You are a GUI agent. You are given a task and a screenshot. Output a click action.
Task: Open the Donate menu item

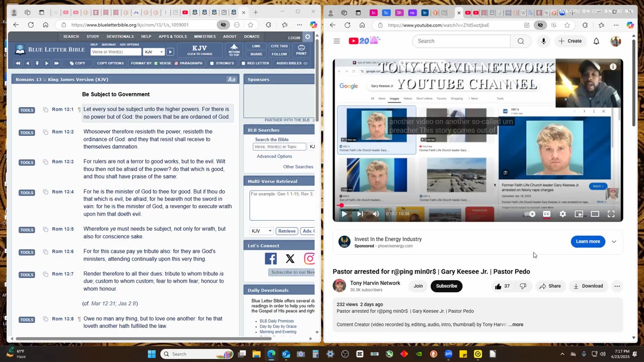[x=252, y=37]
